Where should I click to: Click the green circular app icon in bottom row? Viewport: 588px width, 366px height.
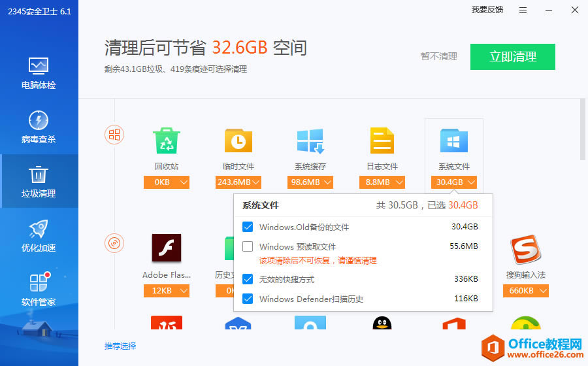coord(526,324)
